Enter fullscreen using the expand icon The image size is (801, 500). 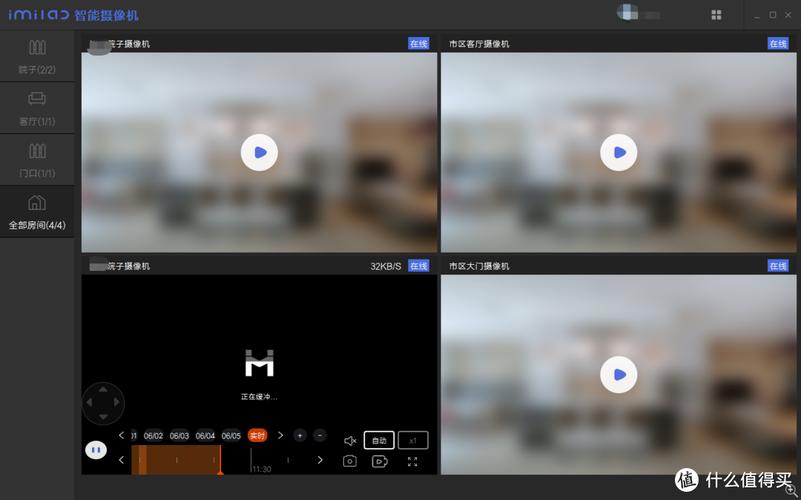(413, 461)
